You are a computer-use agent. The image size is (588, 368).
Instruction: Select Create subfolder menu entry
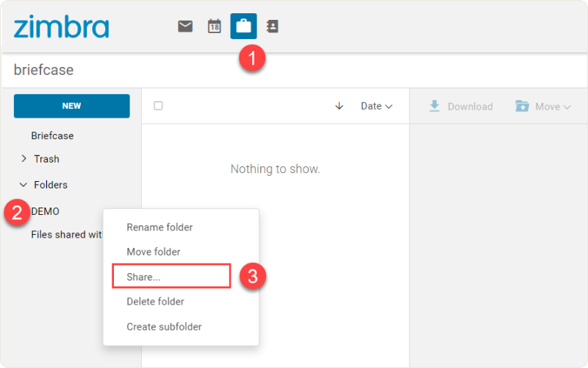click(x=164, y=327)
